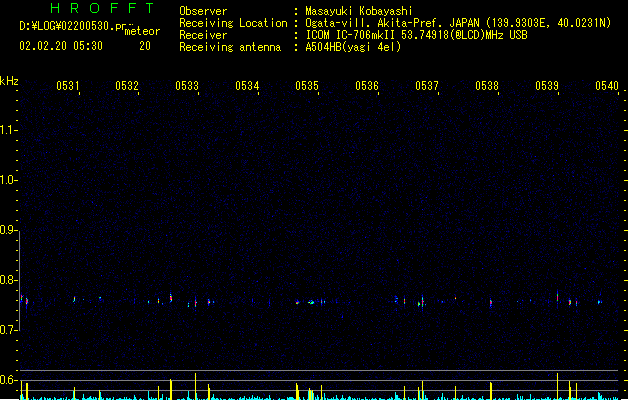
Task: Click the 0531 time marker
Action: [68, 86]
